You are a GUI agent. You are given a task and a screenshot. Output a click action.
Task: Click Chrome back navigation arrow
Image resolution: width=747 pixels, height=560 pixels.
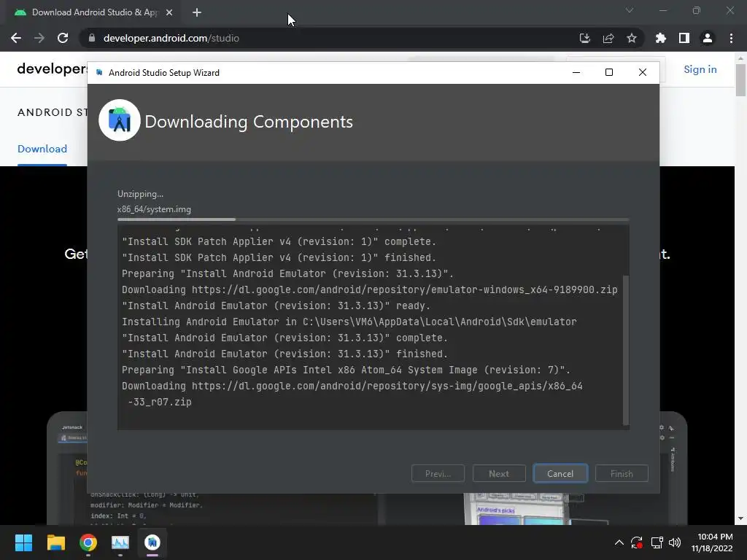point(16,38)
